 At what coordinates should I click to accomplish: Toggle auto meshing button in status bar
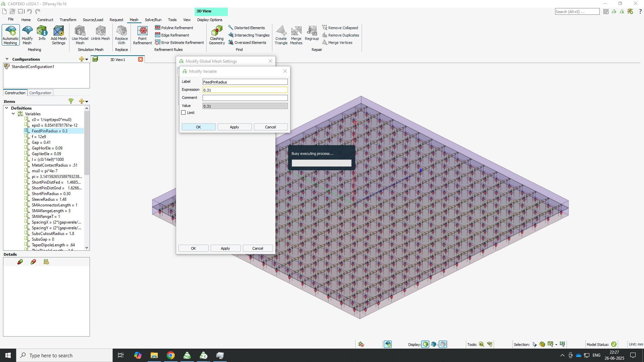point(388,344)
